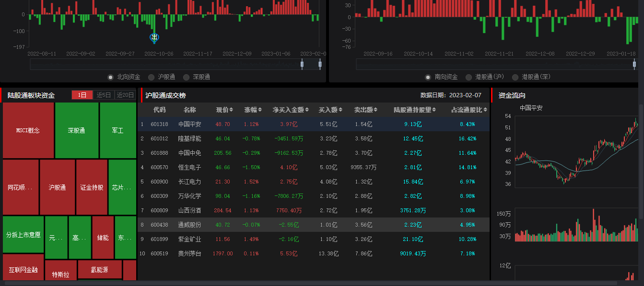This screenshot has height=286, width=644.
Task: Open the 证金持股 treemap block
Action: 92,187
